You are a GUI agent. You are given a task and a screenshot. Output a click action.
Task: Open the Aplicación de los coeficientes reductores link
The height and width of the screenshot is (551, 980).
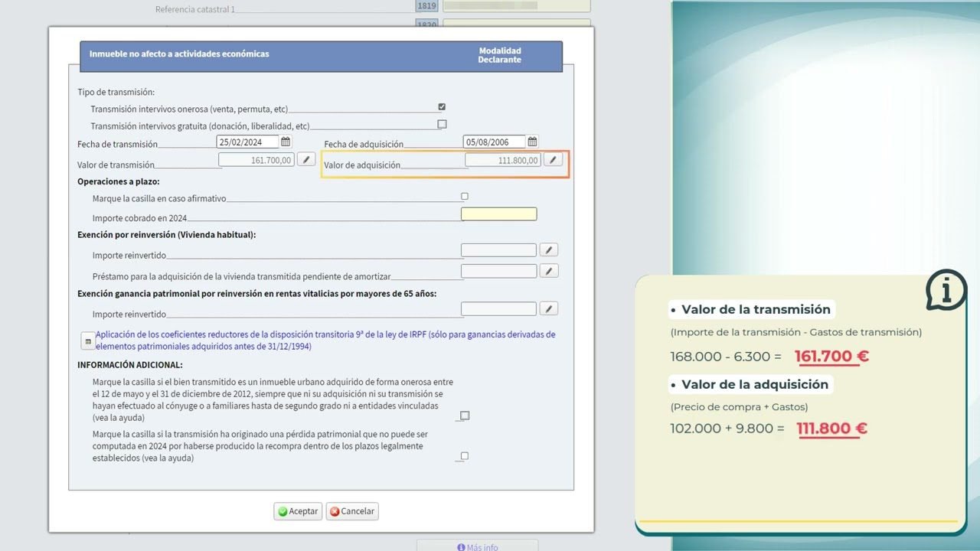click(x=325, y=341)
